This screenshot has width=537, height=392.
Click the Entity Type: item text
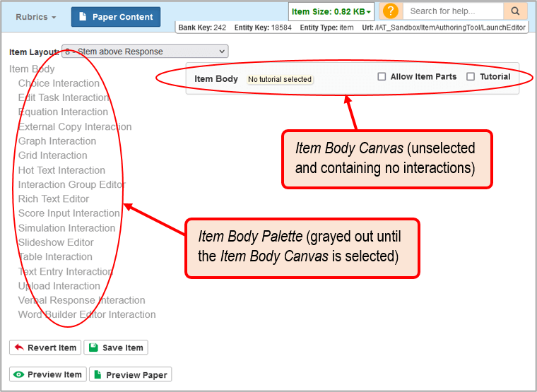click(326, 28)
